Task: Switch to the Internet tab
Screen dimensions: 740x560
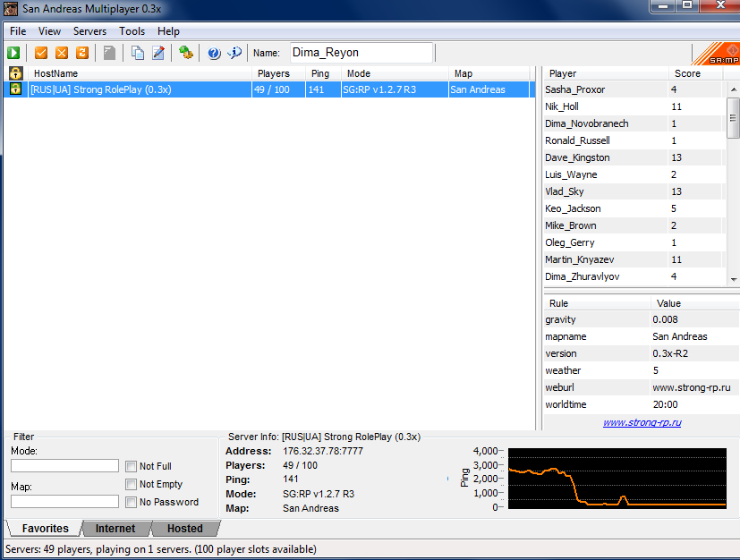Action: point(115,529)
